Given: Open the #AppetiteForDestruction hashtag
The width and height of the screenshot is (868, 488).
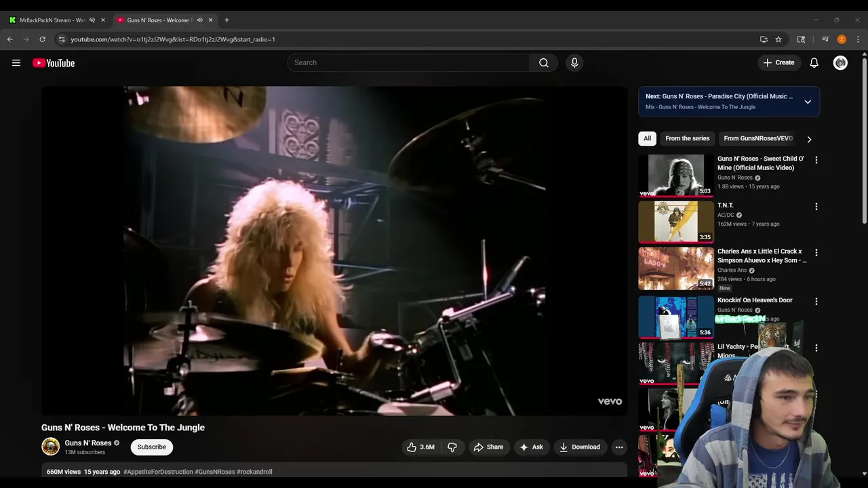Looking at the screenshot, I should coord(158,472).
